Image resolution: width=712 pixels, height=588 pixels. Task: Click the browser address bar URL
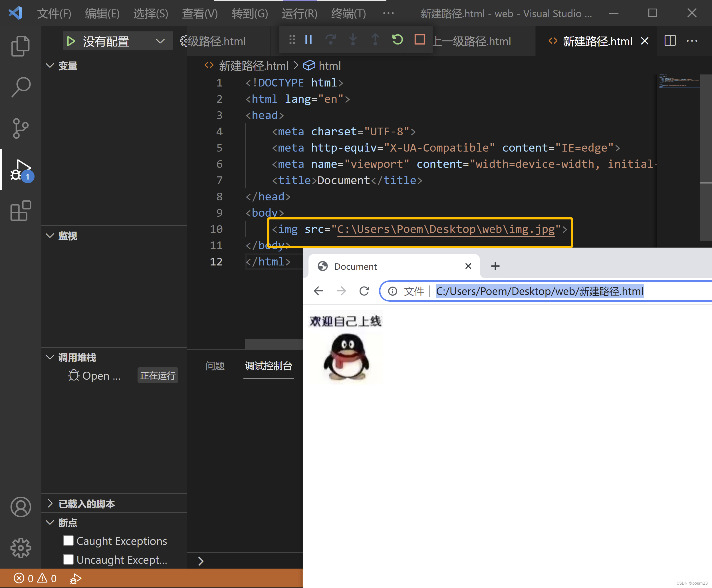[539, 291]
